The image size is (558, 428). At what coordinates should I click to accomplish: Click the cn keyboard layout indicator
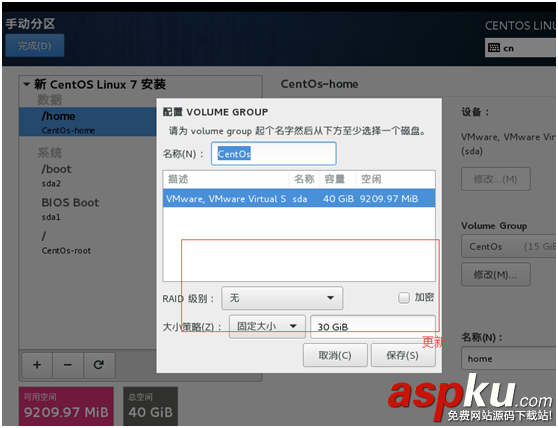[521, 48]
